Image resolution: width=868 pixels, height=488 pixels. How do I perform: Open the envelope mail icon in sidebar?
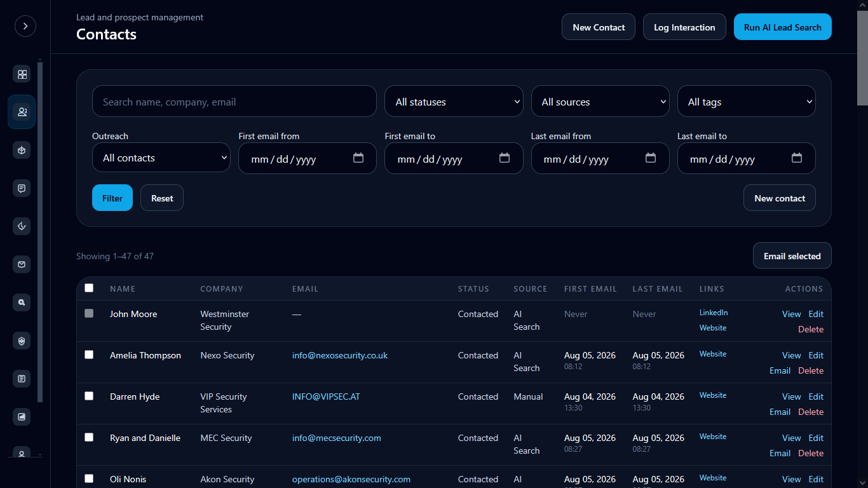click(22, 265)
